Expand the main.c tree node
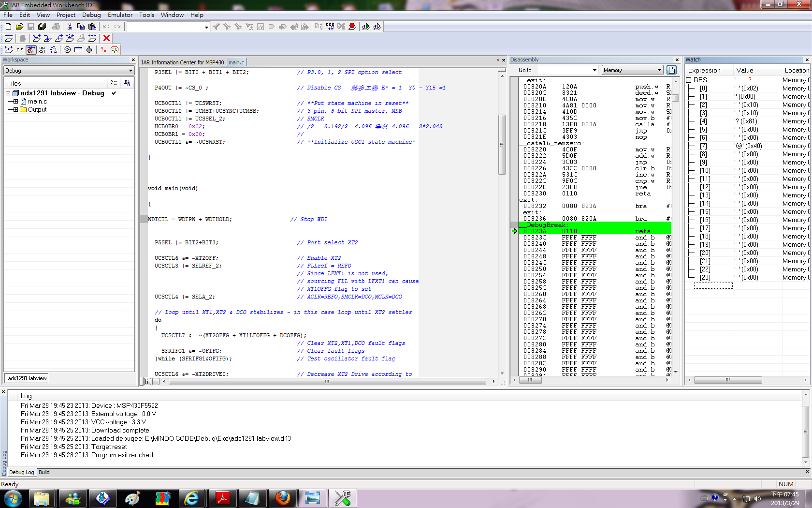 [x=15, y=102]
